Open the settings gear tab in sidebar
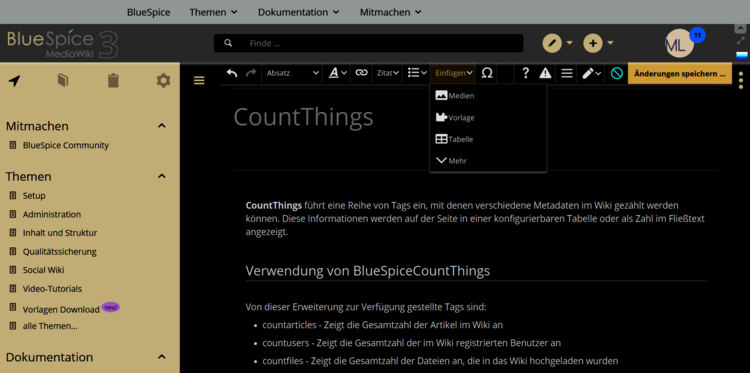Screen dimensions: 750x373 [164, 80]
